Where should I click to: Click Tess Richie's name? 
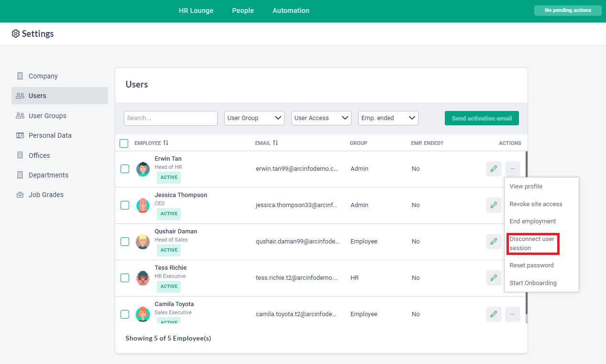click(x=170, y=268)
